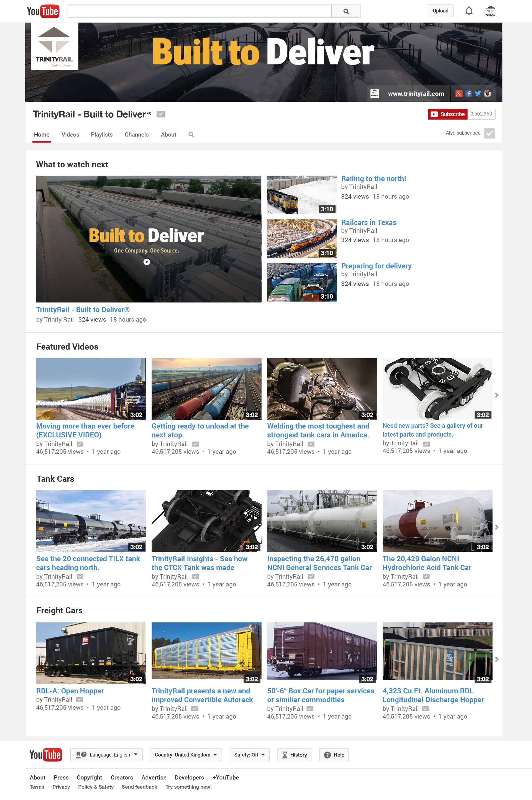This screenshot has width=532, height=800.
Task: Click the 3,562,368 subscriber count
Action: 481,114
